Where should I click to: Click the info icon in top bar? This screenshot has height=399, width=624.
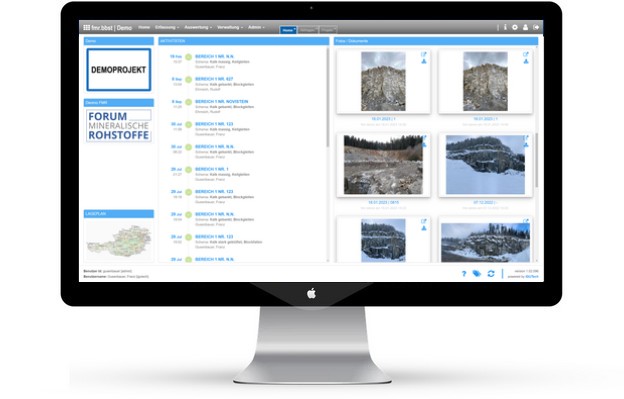(505, 27)
